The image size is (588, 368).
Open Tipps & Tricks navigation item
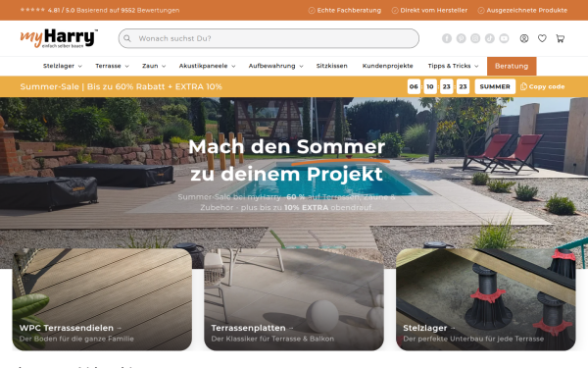pos(449,66)
